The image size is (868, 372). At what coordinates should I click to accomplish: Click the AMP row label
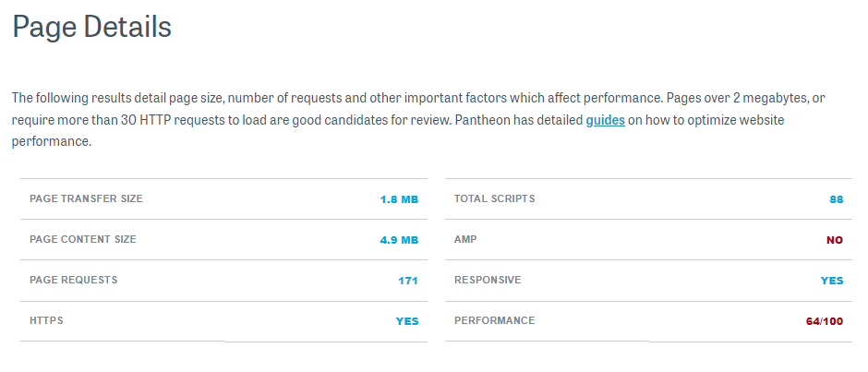pos(465,239)
